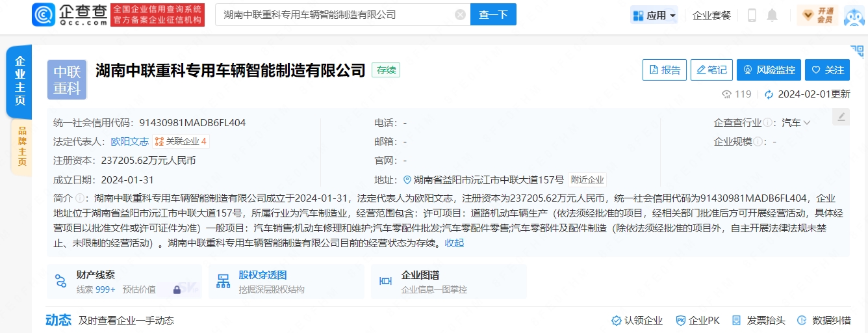Click the registered capital 237205.62万元人民币
This screenshot has height=333, width=868.
pos(149,160)
